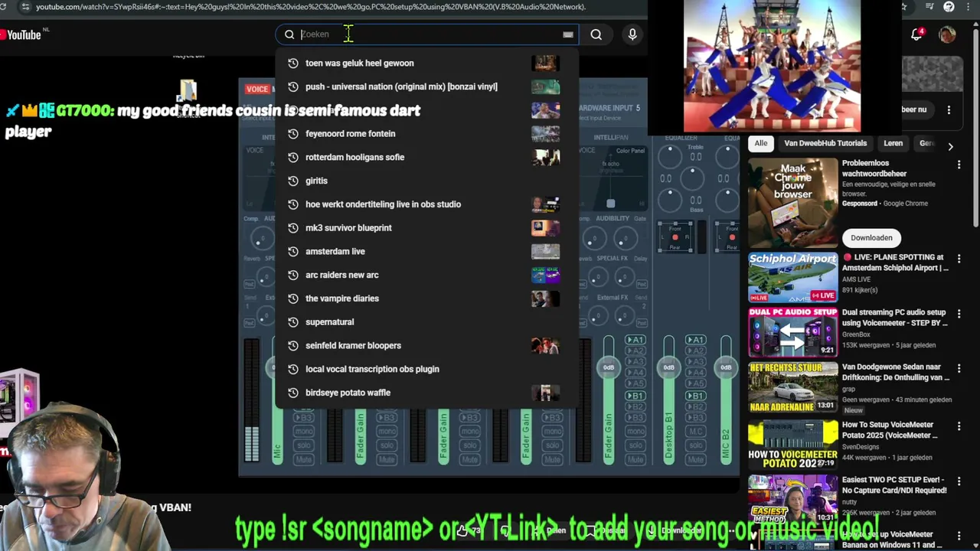This screenshot has width=980, height=551.
Task: Focus the 'Zoeken' search input field
Action: click(429, 34)
